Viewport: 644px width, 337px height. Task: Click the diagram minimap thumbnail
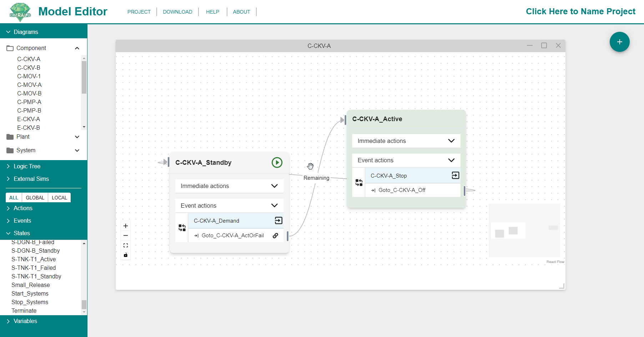(x=524, y=231)
